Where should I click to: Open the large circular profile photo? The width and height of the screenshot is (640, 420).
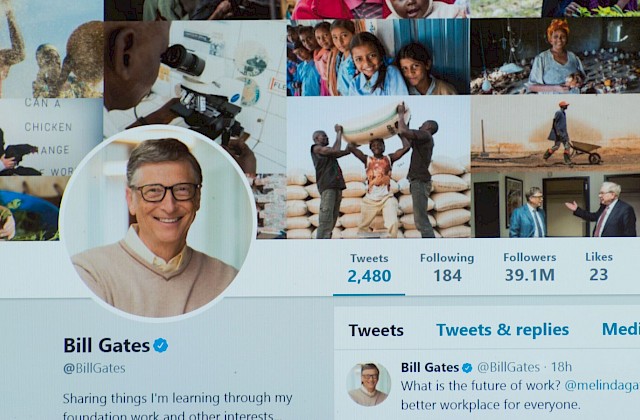158,223
